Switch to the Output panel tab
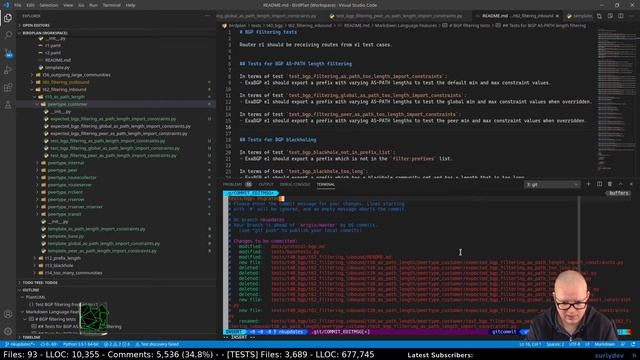The width and height of the screenshot is (640, 360). click(x=266, y=184)
